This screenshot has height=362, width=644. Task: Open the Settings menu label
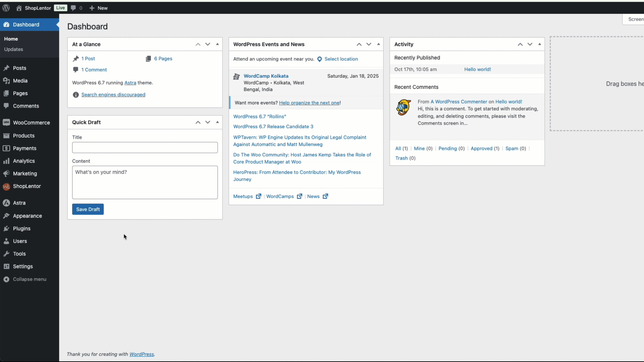coord(23,266)
